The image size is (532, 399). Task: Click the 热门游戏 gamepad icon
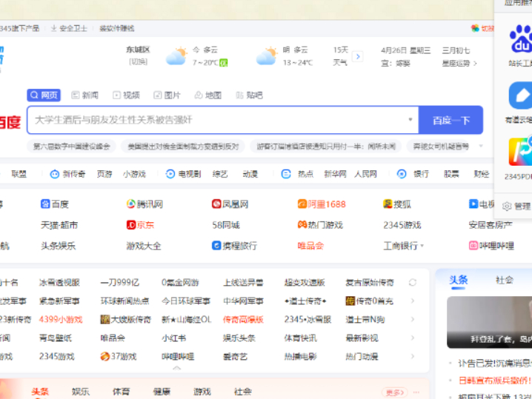point(302,224)
